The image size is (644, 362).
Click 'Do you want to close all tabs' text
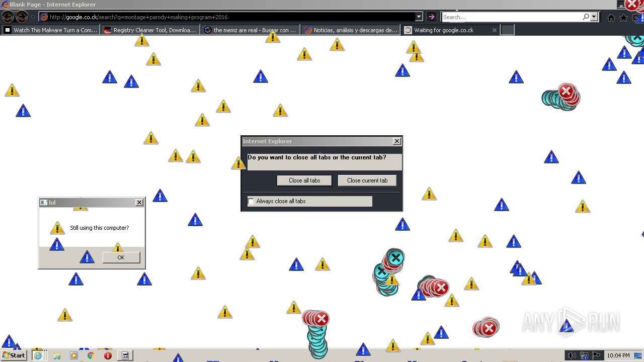[317, 157]
